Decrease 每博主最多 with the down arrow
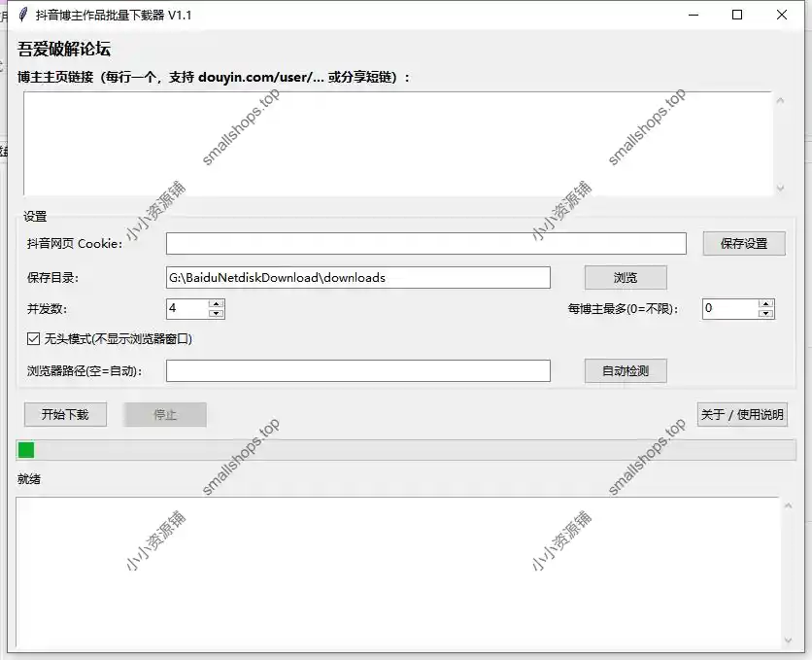 coord(766,313)
